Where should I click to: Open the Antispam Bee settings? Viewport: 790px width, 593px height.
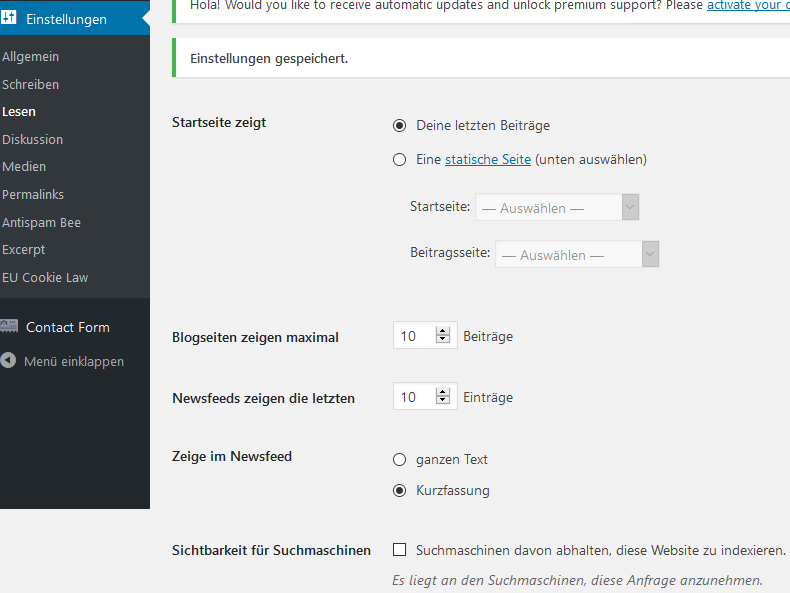pyautogui.click(x=41, y=222)
